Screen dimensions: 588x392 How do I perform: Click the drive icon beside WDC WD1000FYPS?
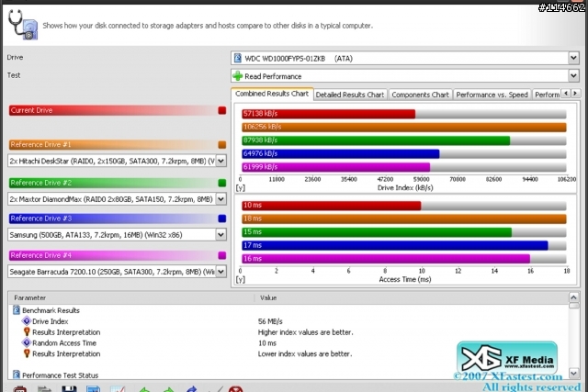238,58
